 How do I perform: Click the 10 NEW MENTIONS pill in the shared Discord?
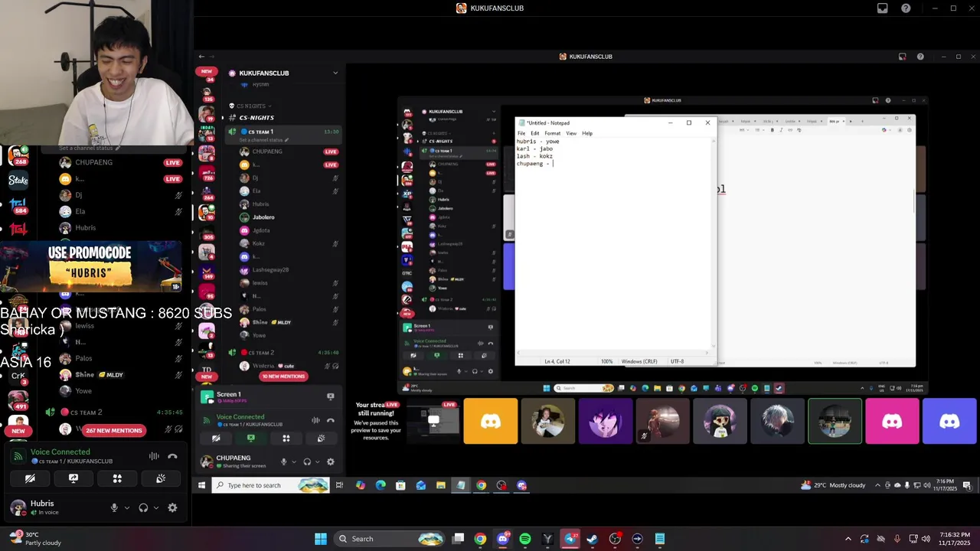(x=283, y=377)
